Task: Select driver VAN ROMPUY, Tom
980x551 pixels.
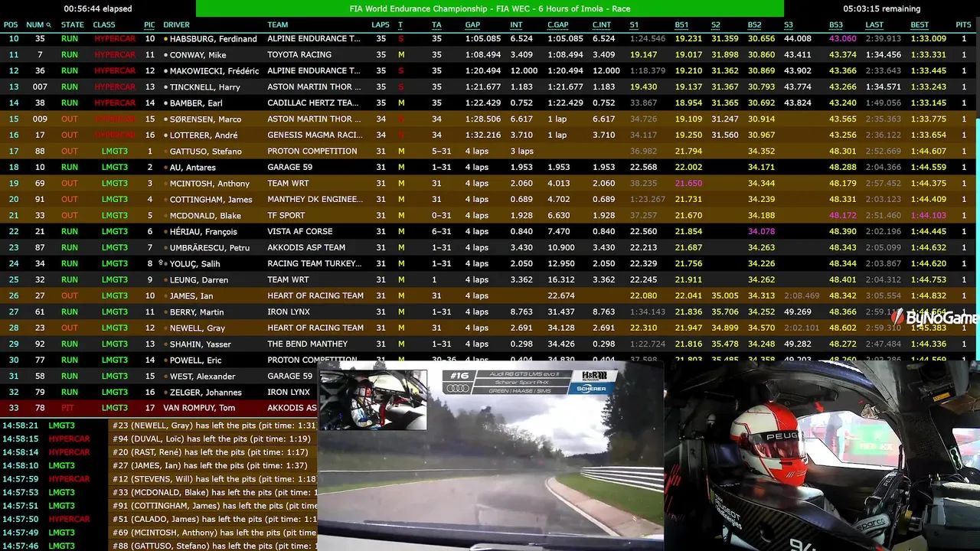Action: click(x=199, y=408)
